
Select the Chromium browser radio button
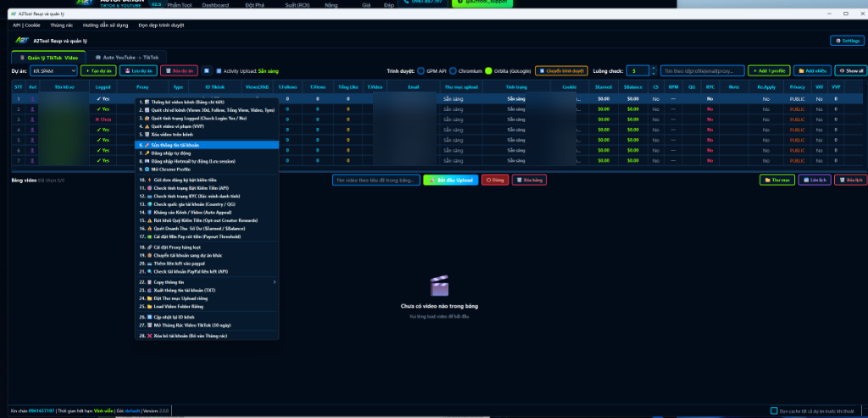[x=453, y=71]
